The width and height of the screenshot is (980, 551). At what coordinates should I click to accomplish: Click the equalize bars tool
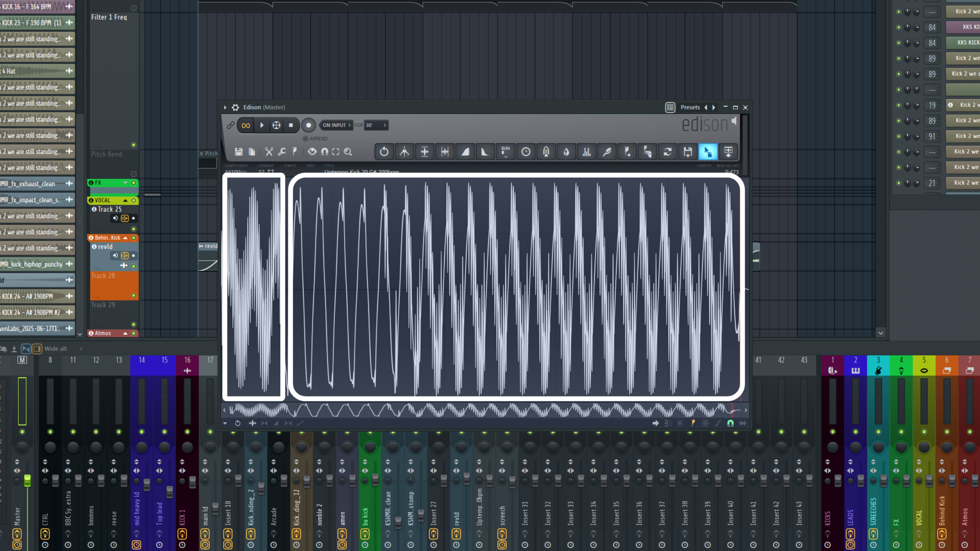[586, 152]
